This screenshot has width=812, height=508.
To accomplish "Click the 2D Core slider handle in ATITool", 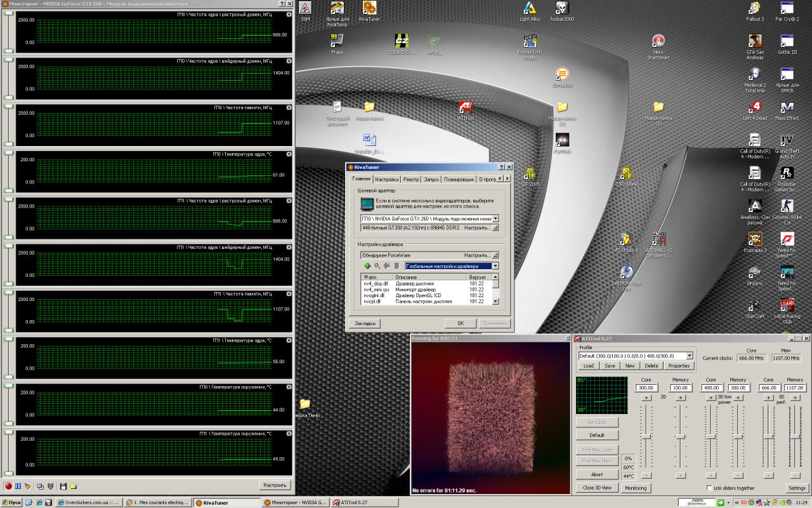I will tap(646, 436).
